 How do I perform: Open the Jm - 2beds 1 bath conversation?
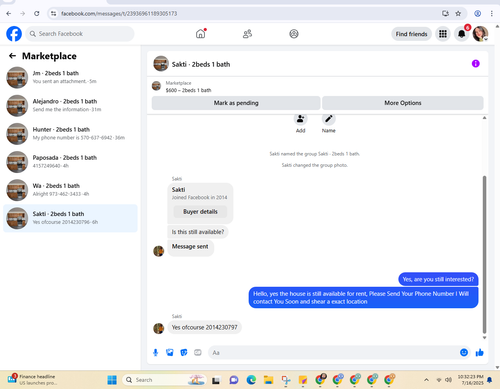(x=70, y=77)
